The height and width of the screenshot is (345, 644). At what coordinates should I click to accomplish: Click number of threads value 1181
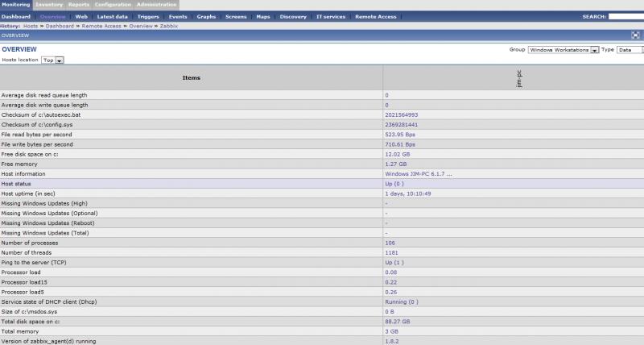click(x=391, y=253)
